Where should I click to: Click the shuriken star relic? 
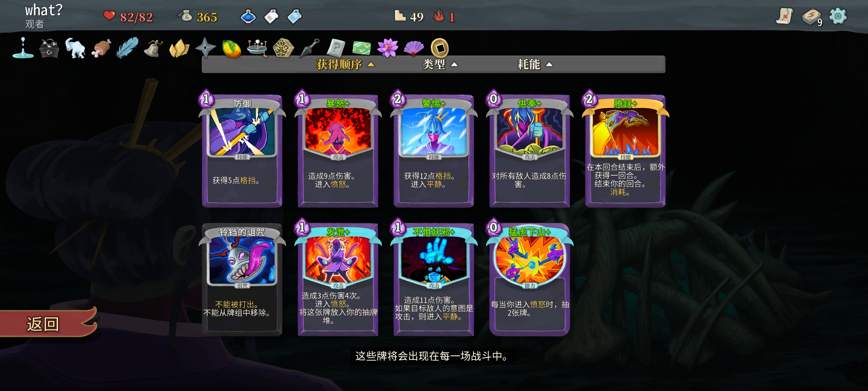(205, 48)
